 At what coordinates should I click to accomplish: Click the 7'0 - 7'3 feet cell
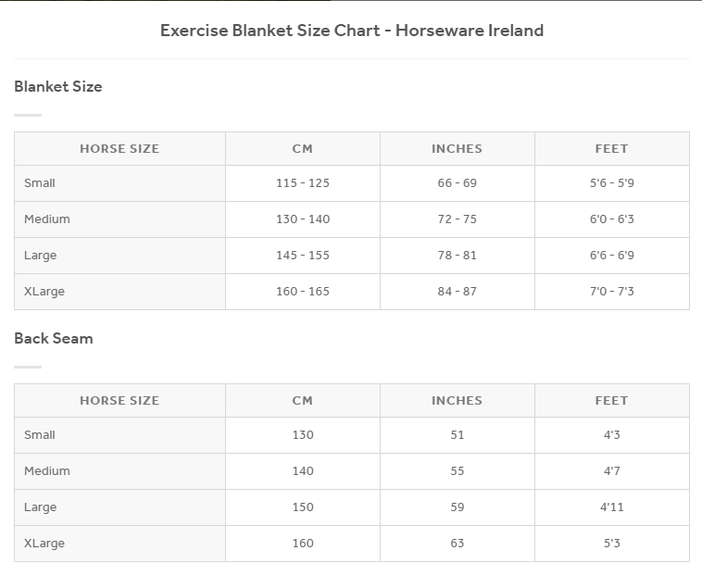click(611, 292)
